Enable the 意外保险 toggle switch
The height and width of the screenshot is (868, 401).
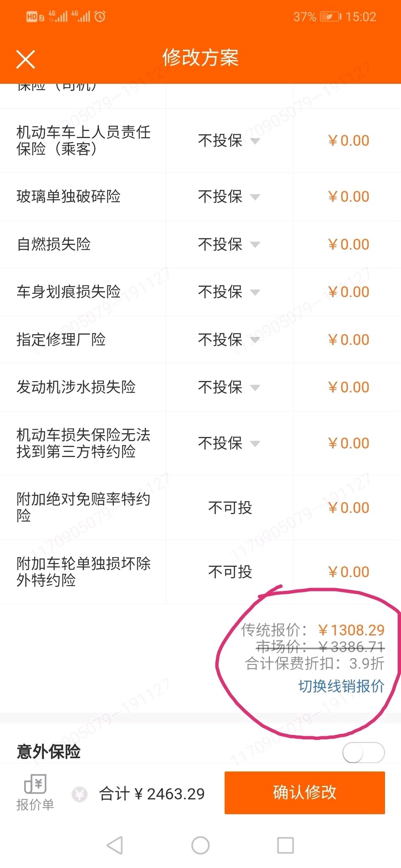(x=363, y=752)
